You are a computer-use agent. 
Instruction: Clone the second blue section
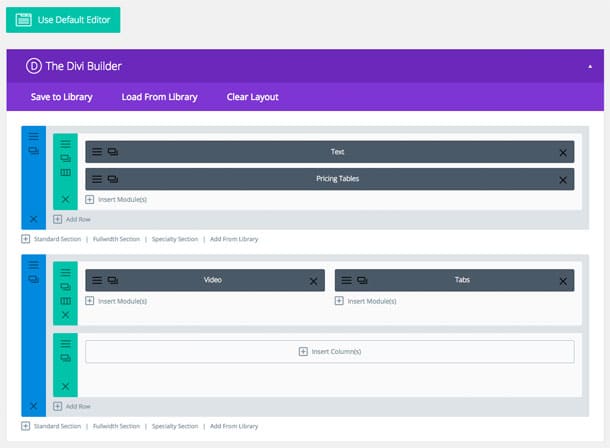pyautogui.click(x=33, y=279)
